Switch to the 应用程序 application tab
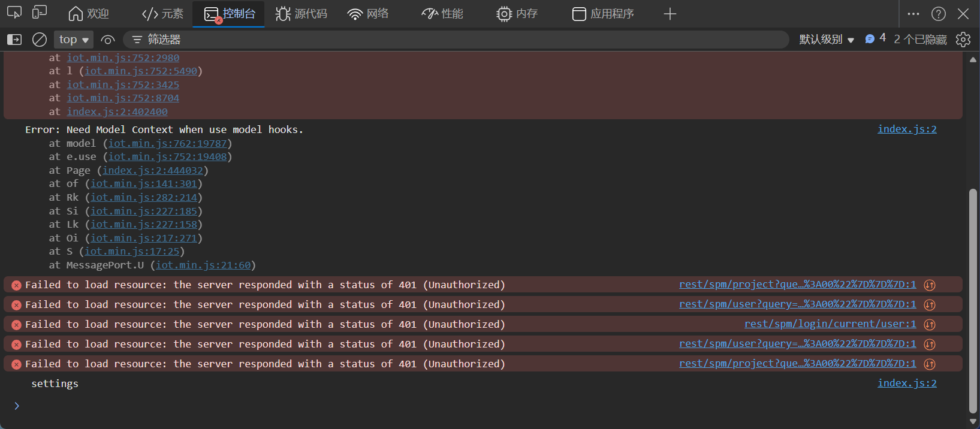Viewport: 980px width, 429px height. click(x=603, y=14)
